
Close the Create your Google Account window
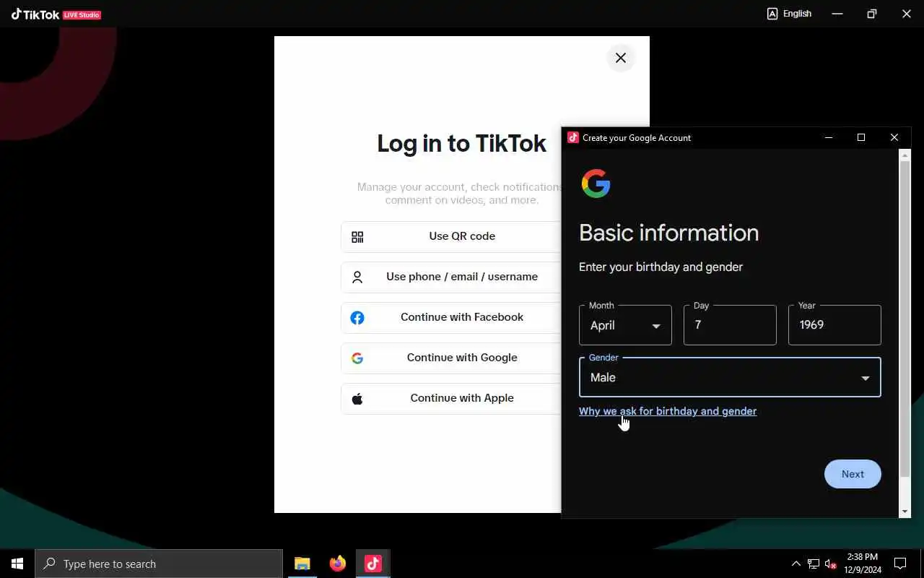click(894, 137)
